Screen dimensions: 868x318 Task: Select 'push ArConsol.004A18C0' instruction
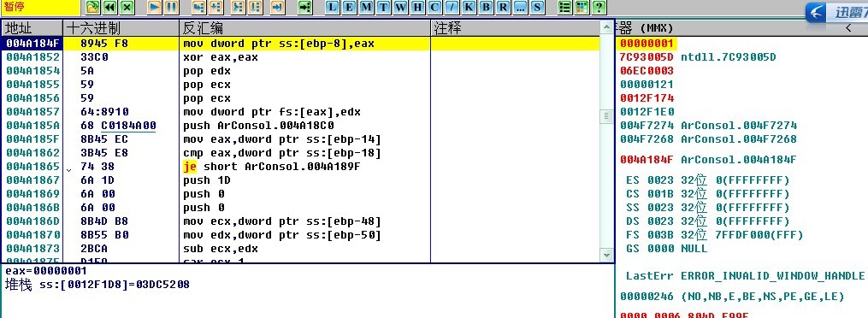coord(258,126)
